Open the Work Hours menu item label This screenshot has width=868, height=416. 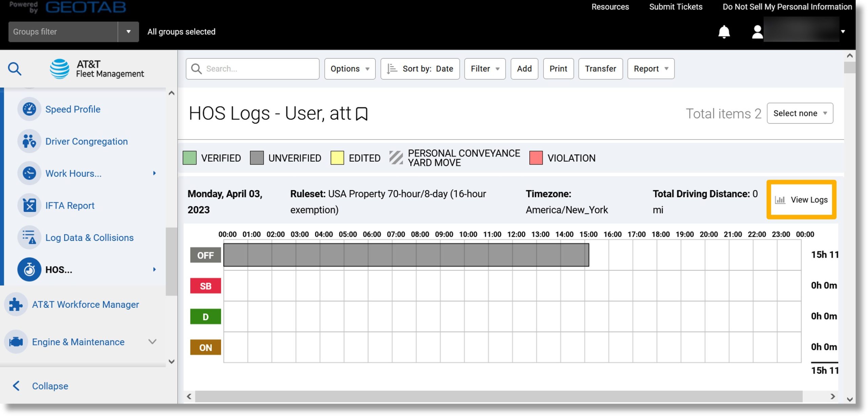[74, 173]
